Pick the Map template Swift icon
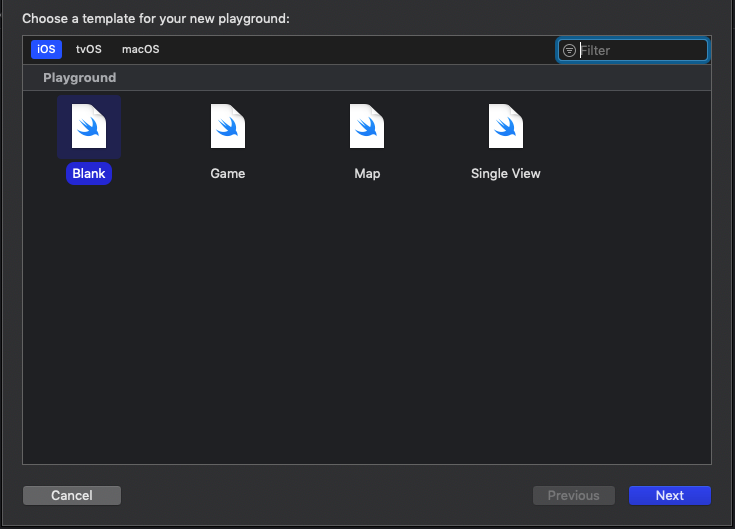 click(x=367, y=127)
